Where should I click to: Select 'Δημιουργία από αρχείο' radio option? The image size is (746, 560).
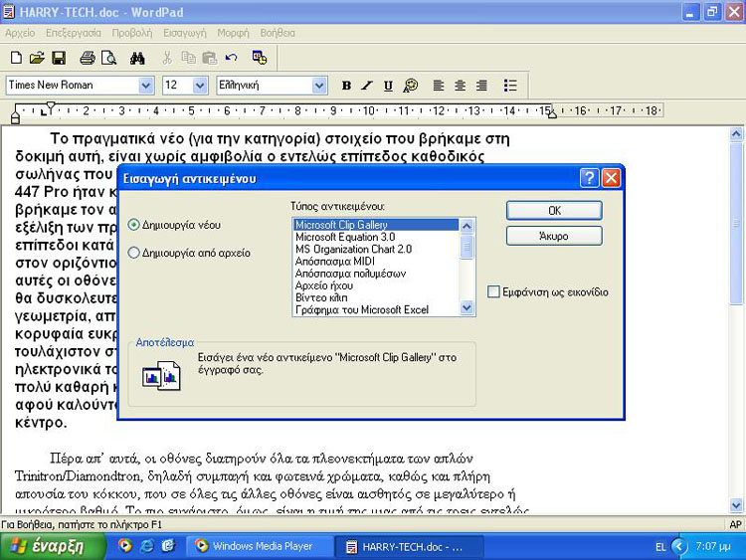coord(133,253)
